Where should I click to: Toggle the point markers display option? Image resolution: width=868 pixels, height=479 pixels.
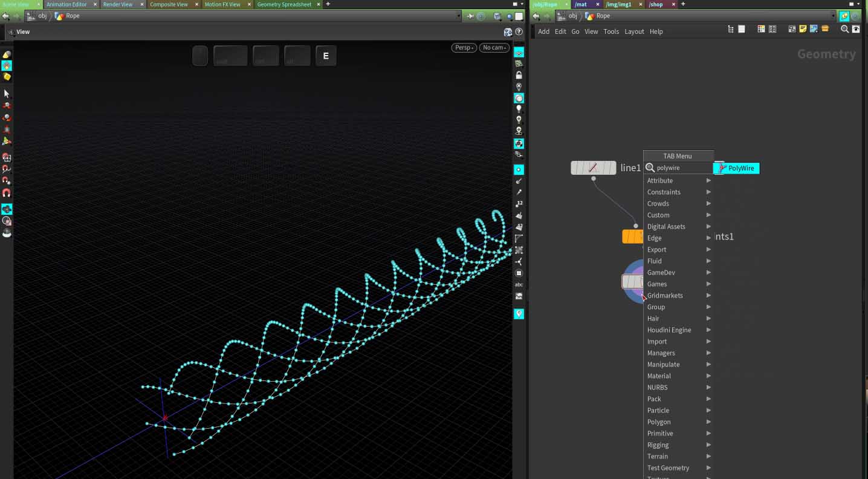[519, 170]
